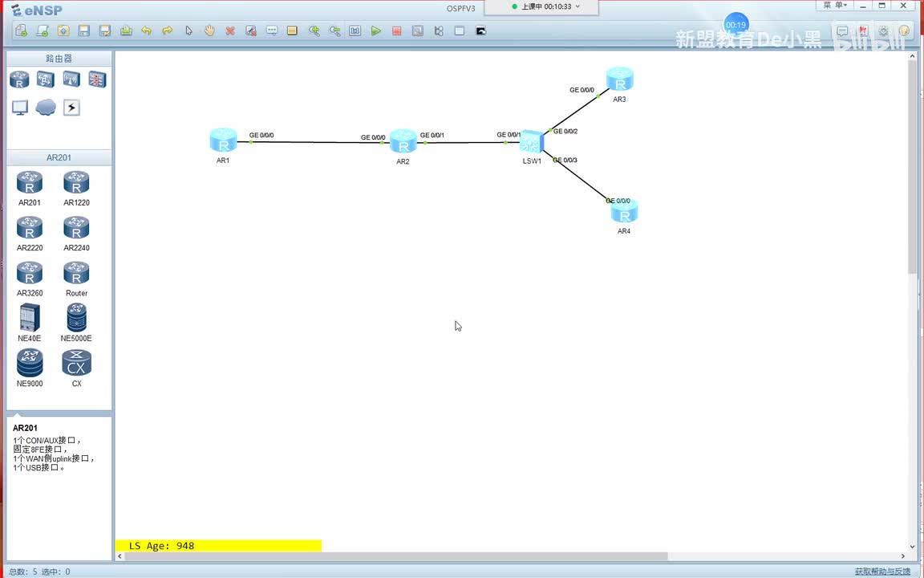Click the canvas scroll-left arrow
This screenshot has width=924, height=578.
120,556
